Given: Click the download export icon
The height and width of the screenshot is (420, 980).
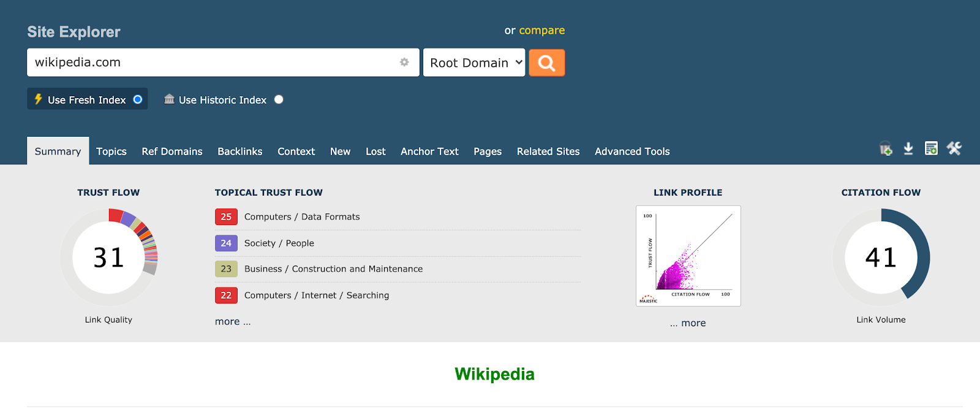Looking at the screenshot, I should tap(908, 148).
